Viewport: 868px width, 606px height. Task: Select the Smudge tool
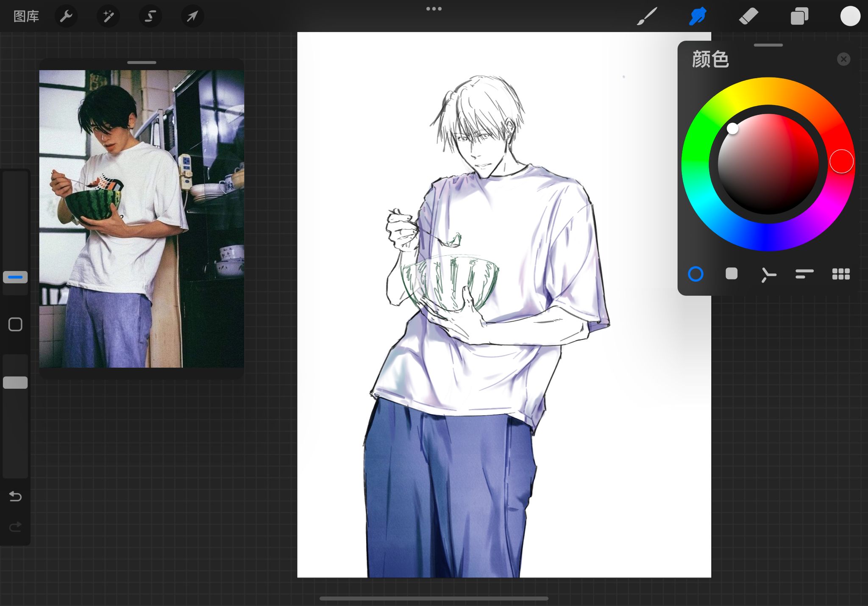(x=698, y=17)
